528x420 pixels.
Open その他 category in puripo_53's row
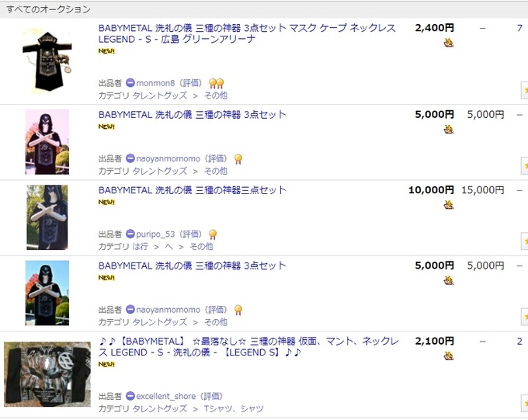pyautogui.click(x=201, y=247)
